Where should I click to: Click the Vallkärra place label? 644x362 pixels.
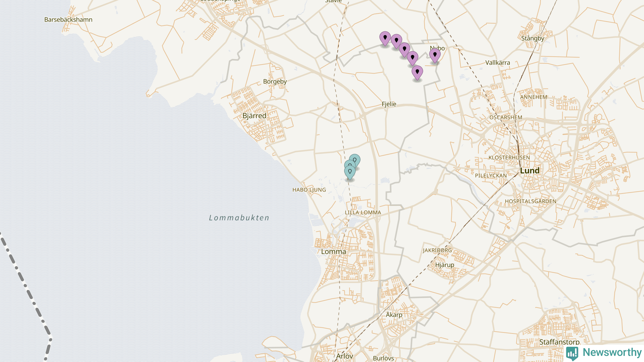pos(498,63)
